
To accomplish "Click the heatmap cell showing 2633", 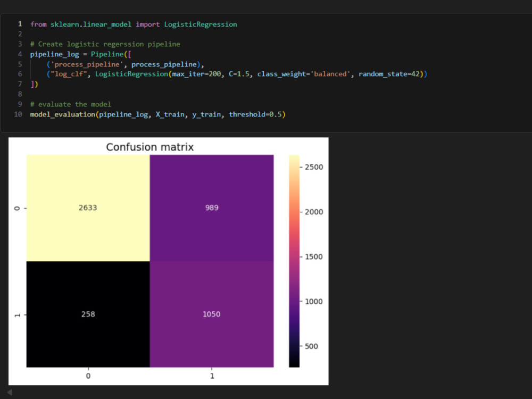I will click(x=88, y=208).
